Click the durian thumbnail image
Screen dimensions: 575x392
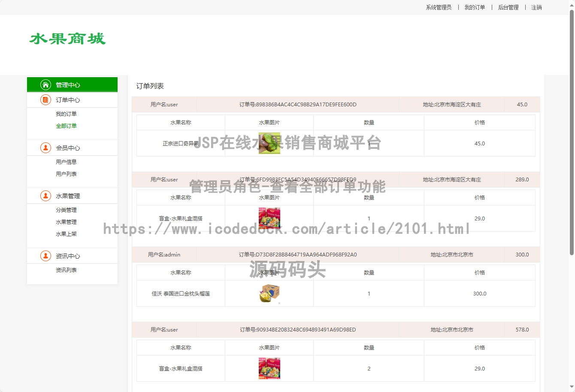(x=269, y=293)
